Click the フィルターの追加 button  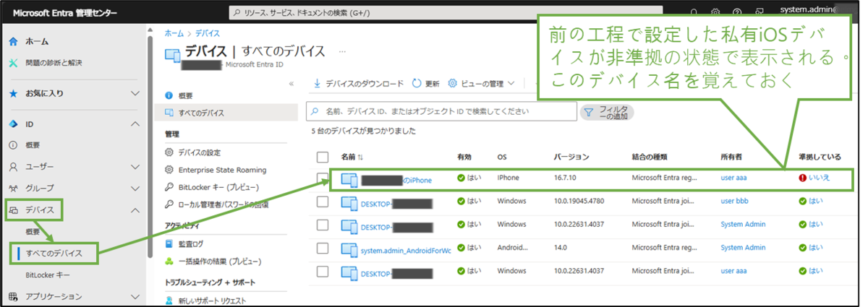coord(606,112)
